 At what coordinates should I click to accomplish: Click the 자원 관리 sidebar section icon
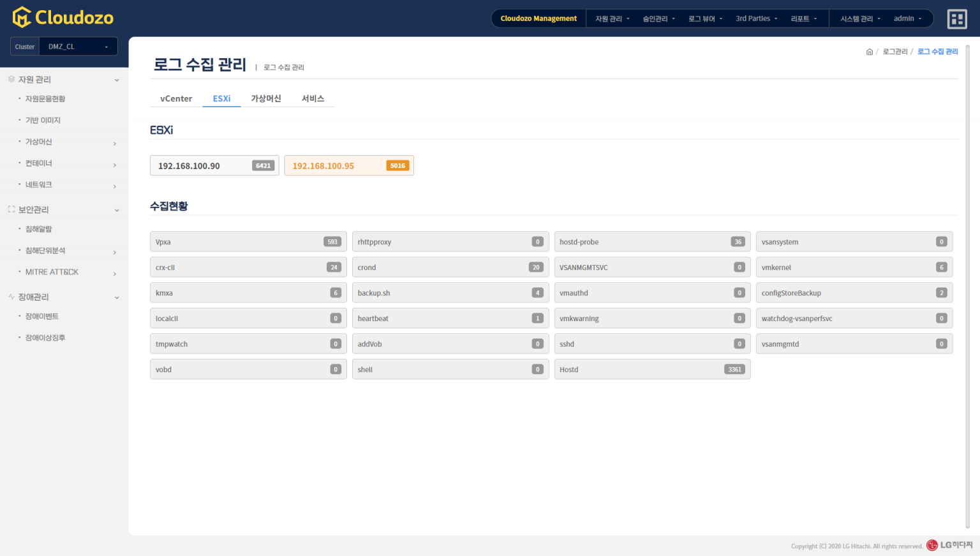[x=11, y=79]
